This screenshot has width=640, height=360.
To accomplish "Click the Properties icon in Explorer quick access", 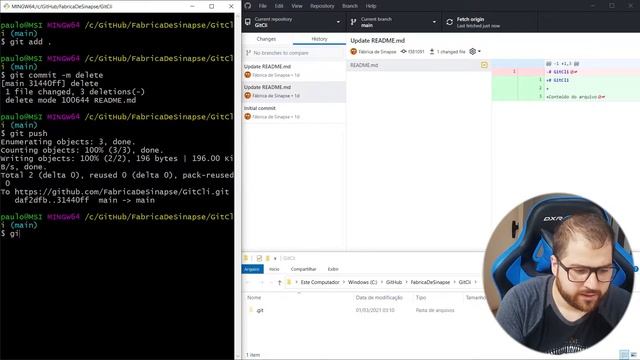I will tap(259, 258).
